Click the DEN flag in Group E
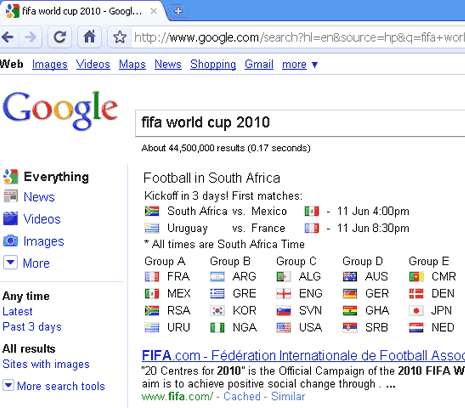The height and width of the screenshot is (408, 465). [x=416, y=294]
